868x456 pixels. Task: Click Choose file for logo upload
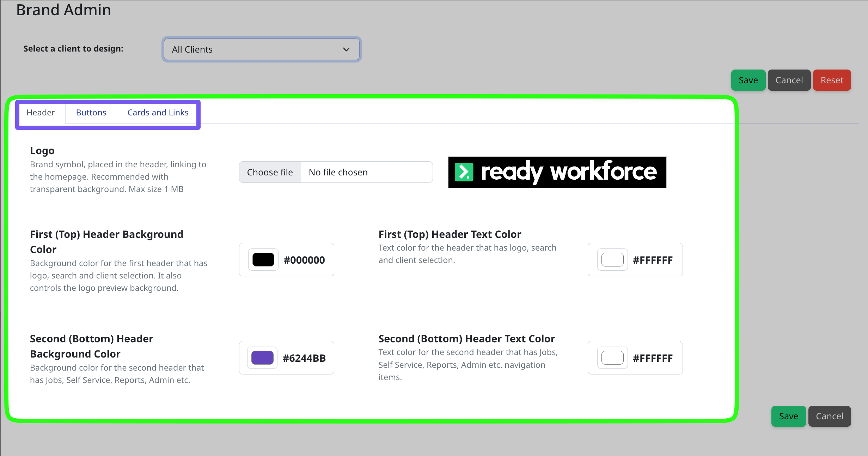coord(270,172)
